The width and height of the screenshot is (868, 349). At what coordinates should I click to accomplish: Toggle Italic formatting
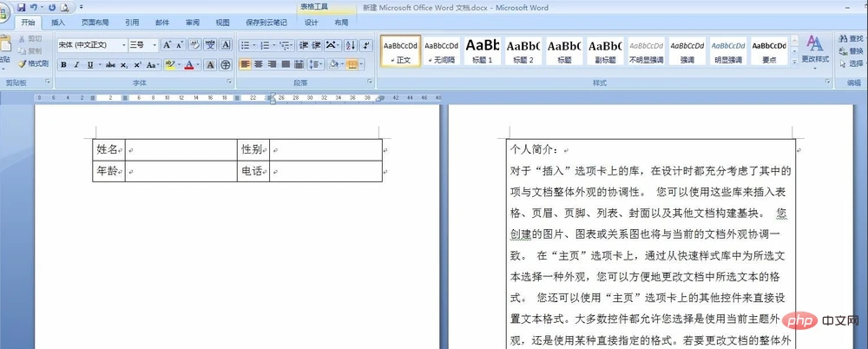click(76, 65)
